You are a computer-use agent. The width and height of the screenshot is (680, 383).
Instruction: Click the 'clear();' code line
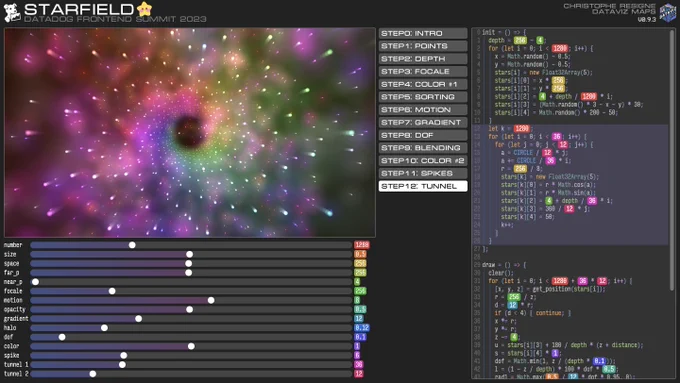[x=502, y=273]
